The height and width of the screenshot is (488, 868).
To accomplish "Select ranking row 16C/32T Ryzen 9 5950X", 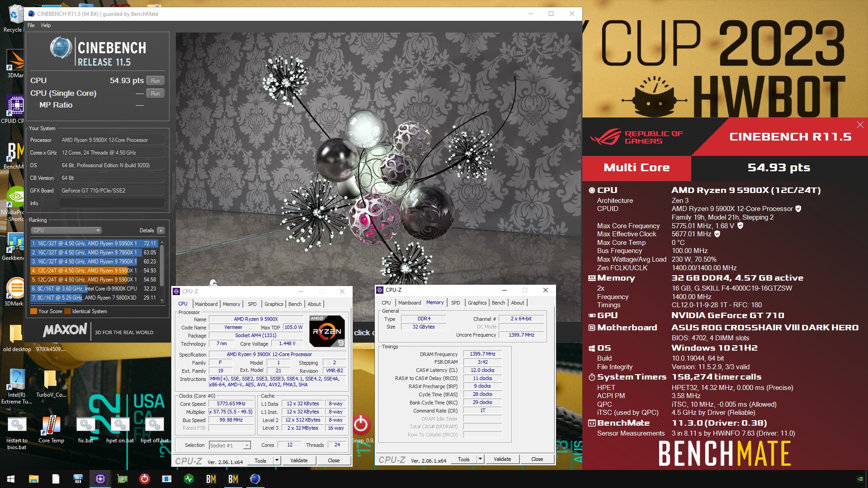I will coord(94,244).
